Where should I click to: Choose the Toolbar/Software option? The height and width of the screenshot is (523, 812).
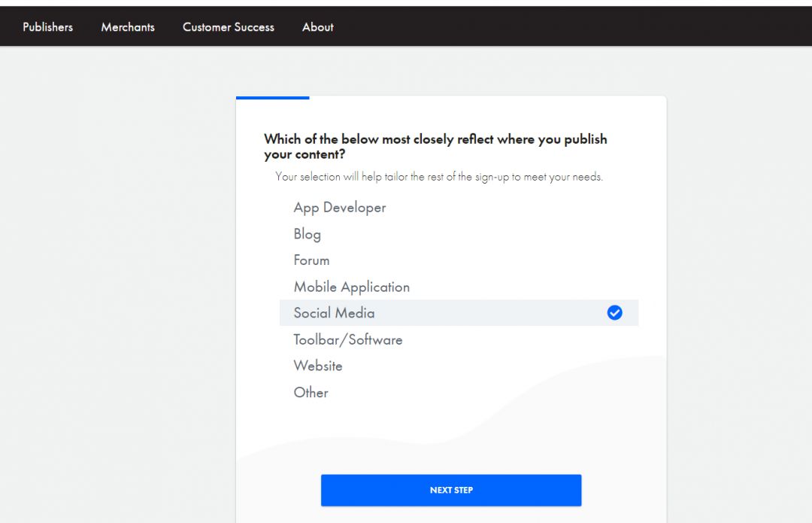point(348,339)
